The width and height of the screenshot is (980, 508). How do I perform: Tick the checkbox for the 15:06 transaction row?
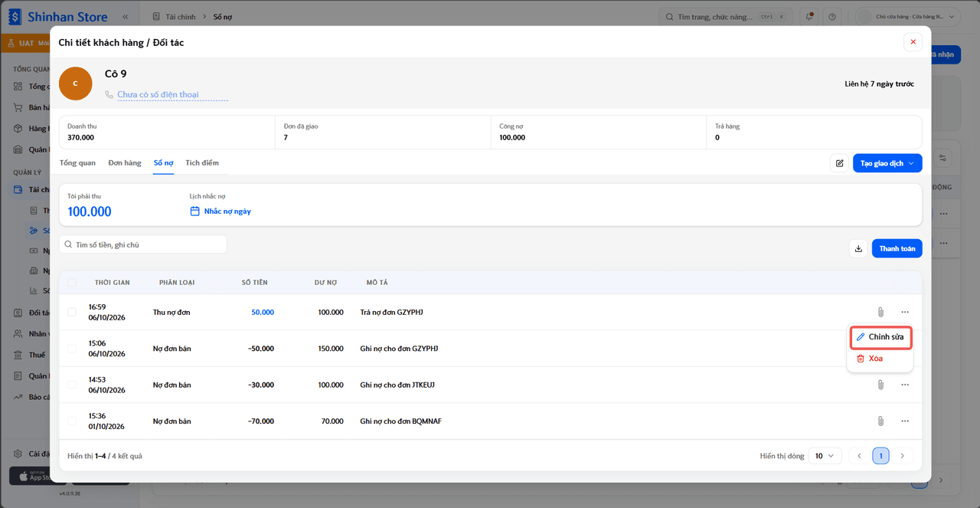pyautogui.click(x=72, y=349)
